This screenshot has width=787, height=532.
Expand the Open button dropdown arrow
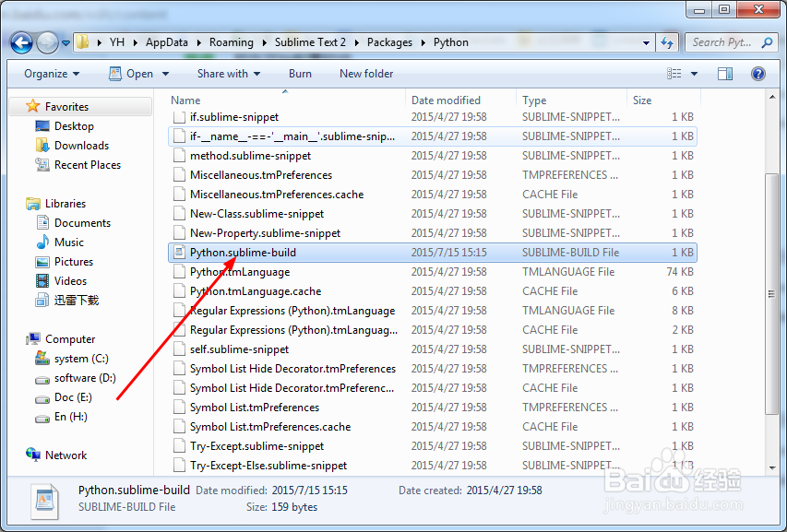tap(165, 74)
